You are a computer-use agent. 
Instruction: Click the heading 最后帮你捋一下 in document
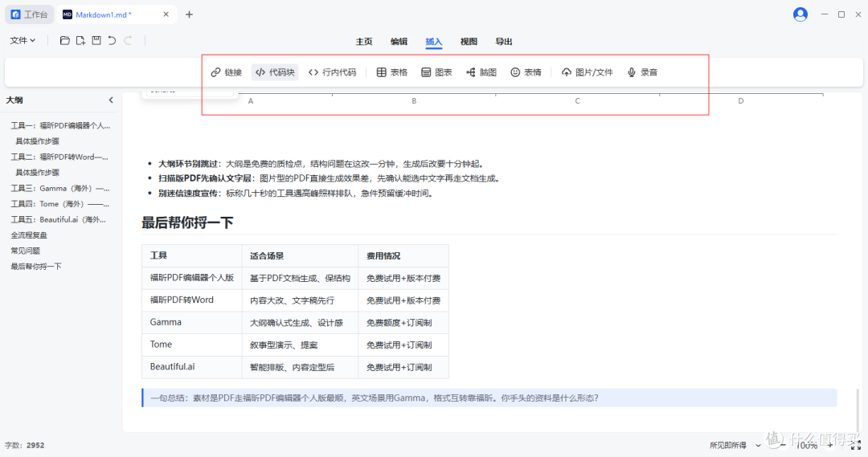tap(187, 222)
